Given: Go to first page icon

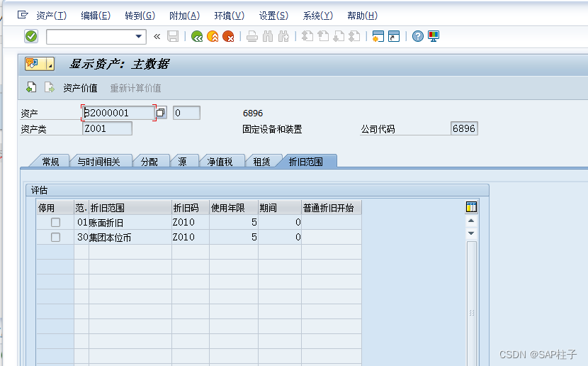Looking at the screenshot, I should (x=307, y=36).
